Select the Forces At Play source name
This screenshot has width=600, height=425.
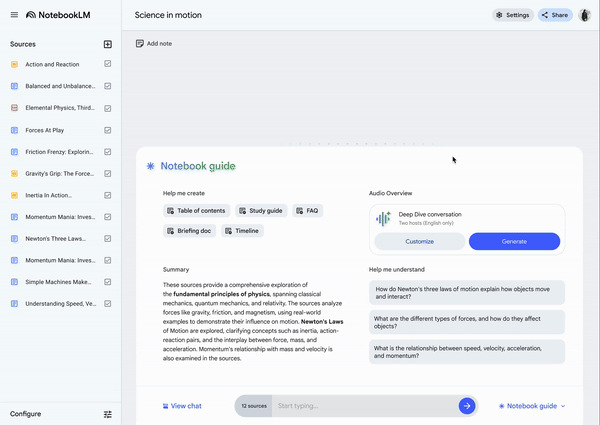pos(45,130)
